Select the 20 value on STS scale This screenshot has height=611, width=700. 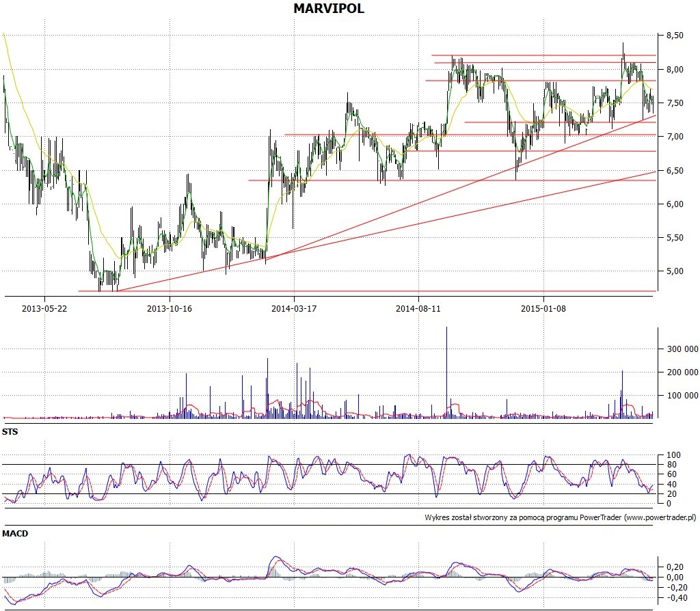(671, 494)
